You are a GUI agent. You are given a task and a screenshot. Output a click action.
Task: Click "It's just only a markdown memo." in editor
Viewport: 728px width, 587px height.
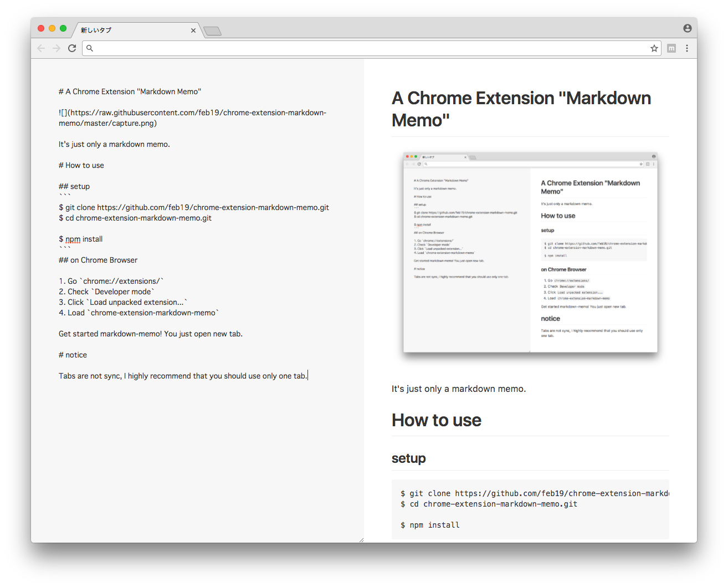coord(115,144)
